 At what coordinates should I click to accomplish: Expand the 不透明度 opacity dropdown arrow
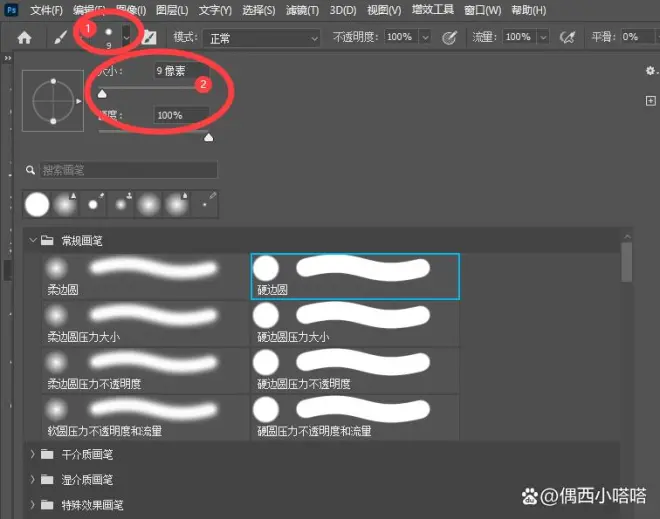click(x=425, y=37)
